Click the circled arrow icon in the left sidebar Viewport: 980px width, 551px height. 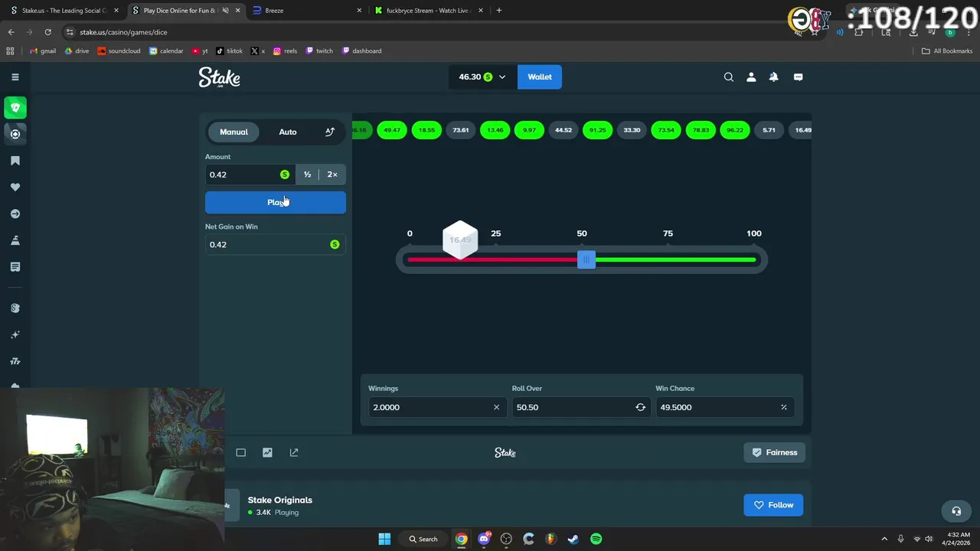(15, 214)
